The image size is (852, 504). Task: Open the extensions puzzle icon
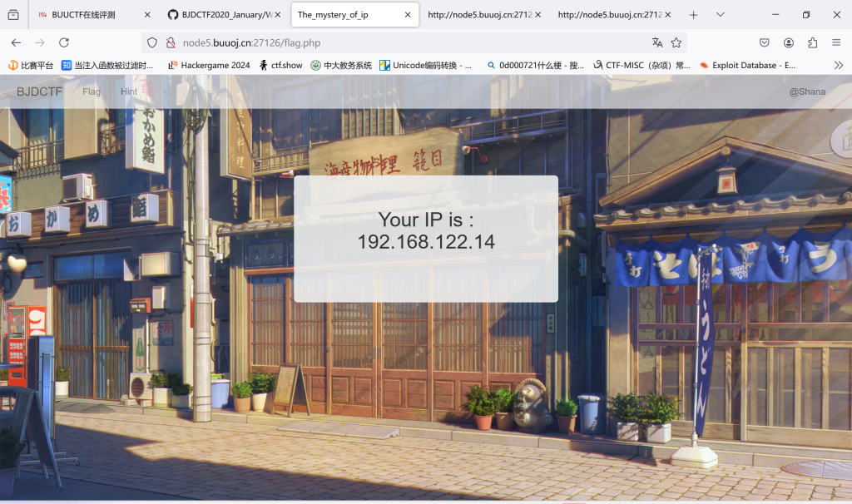(x=812, y=42)
